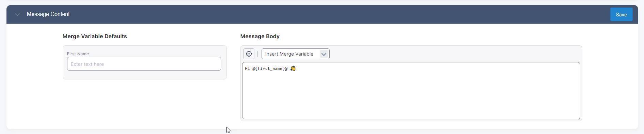Click the separator beside the emoji button

click(258, 54)
